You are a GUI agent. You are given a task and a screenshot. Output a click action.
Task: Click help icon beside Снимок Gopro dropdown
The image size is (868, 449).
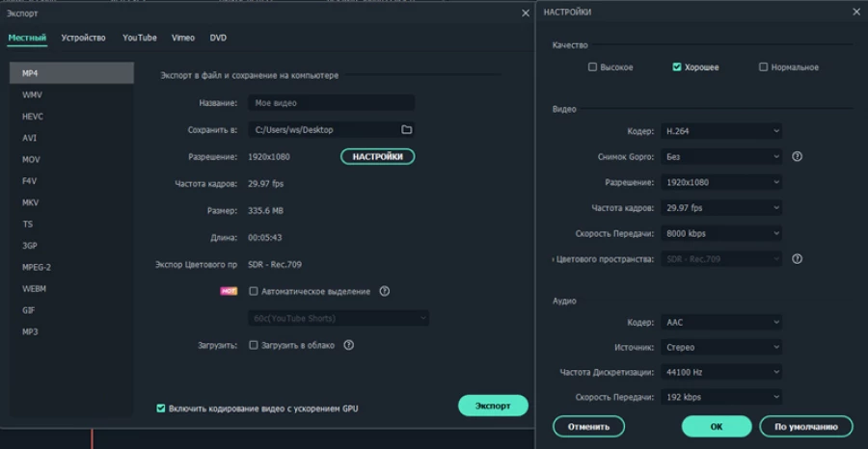tap(797, 156)
